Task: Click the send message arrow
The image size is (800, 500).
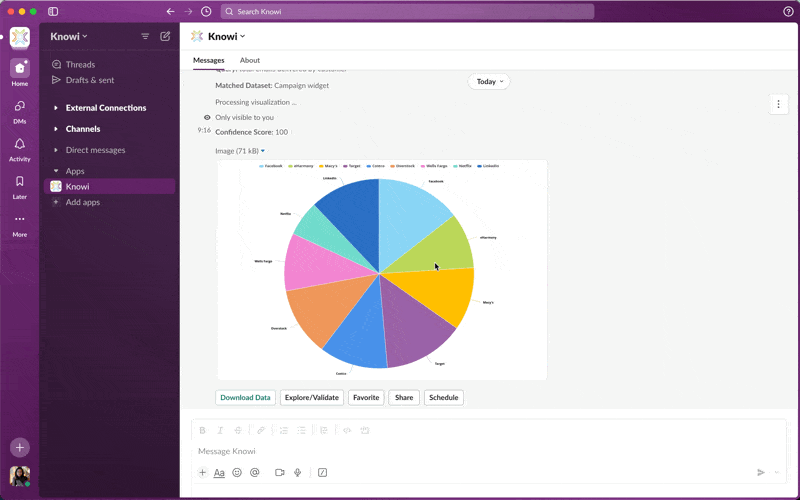Action: (761, 472)
